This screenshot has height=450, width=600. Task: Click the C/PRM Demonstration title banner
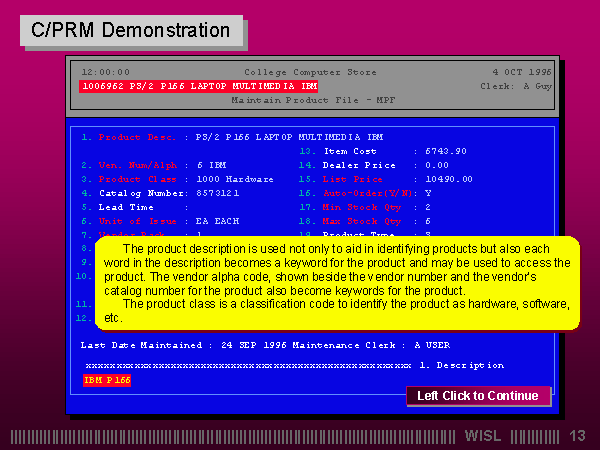click(x=131, y=30)
